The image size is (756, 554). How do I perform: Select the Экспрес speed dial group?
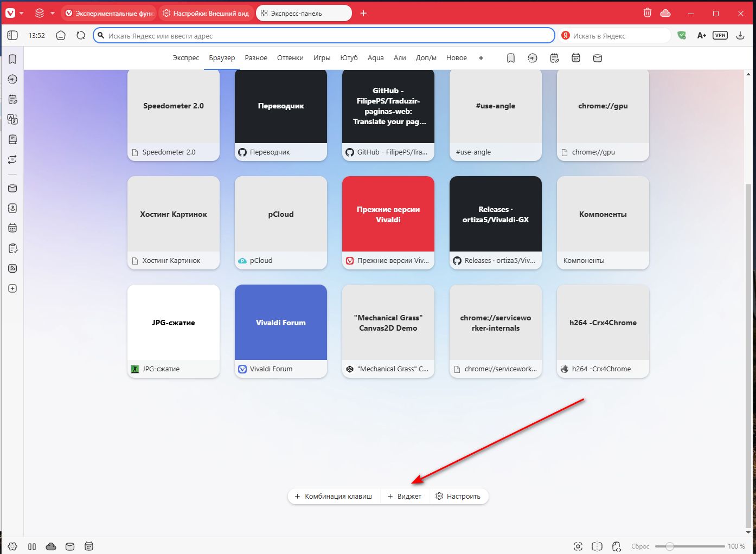point(186,58)
